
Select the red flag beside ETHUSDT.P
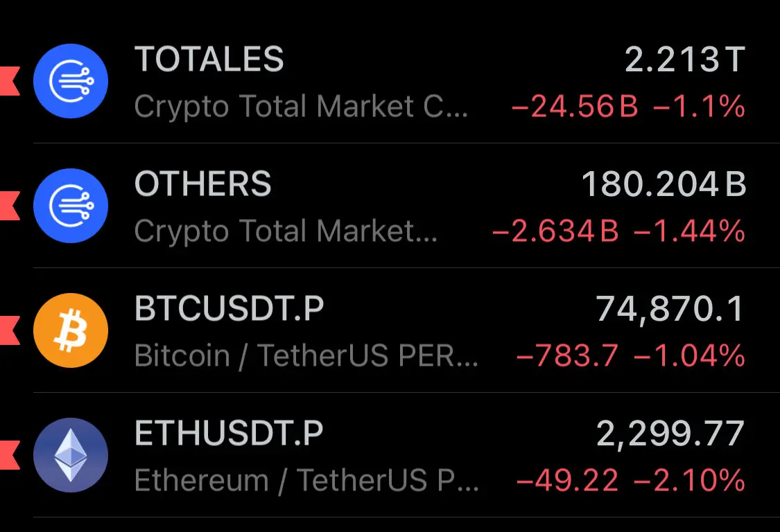10,455
